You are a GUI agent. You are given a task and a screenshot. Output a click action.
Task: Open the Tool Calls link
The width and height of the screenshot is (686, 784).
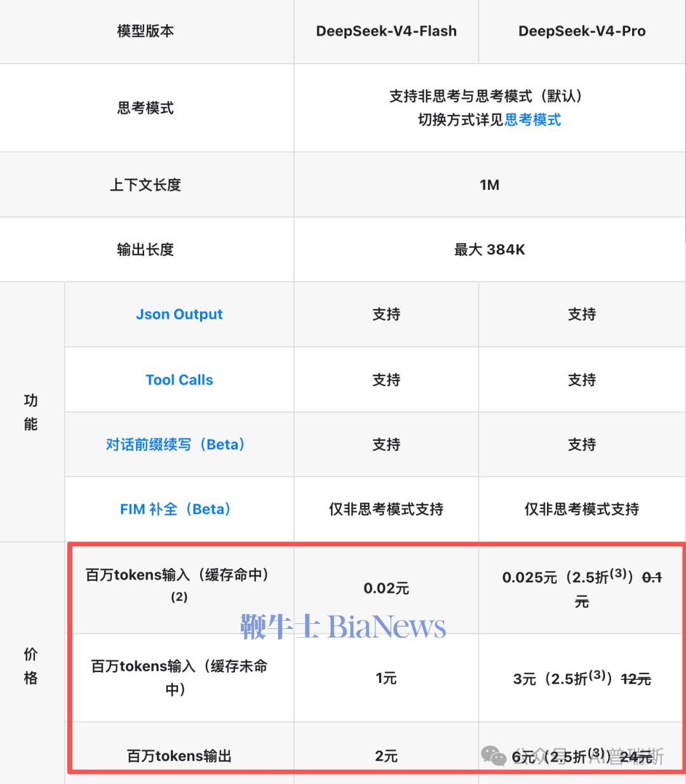(x=179, y=380)
